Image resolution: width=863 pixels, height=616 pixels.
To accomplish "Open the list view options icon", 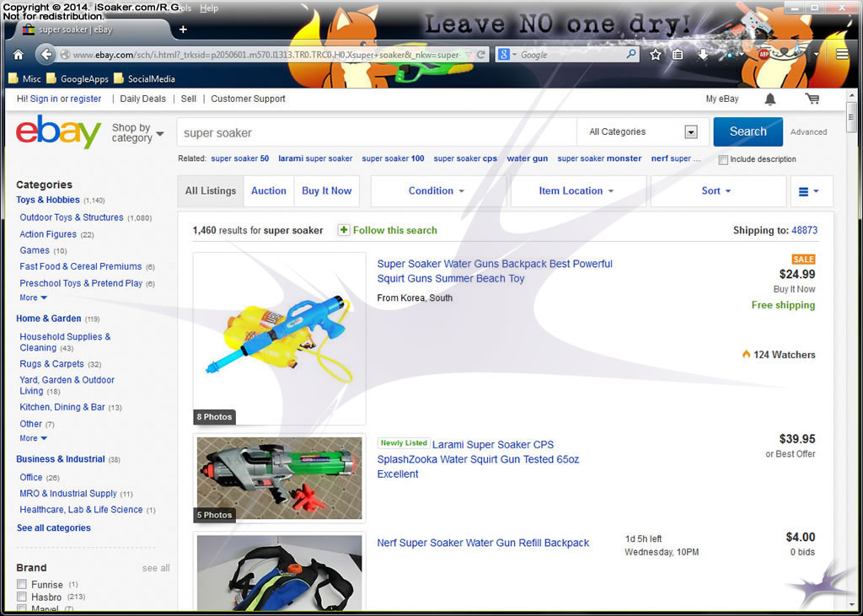I will point(808,191).
